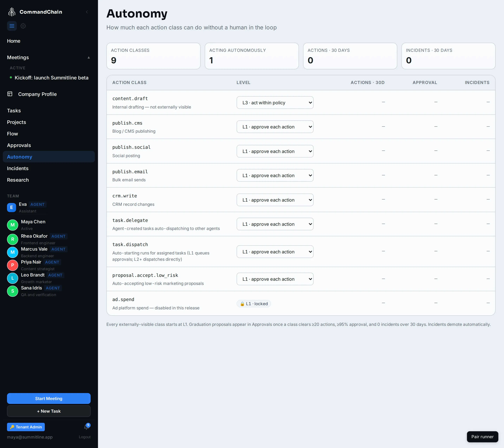Click the + New Task button
The image size is (504, 448).
click(x=49, y=411)
